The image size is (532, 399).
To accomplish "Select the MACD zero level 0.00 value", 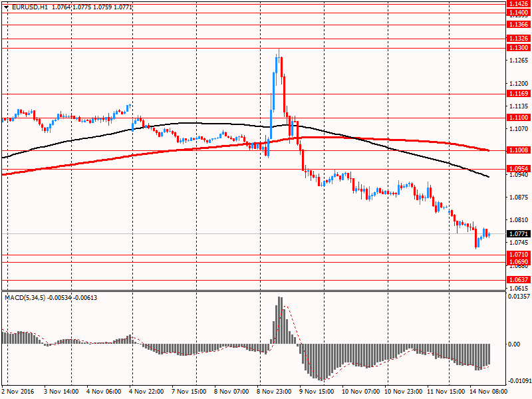I will tap(514, 344).
